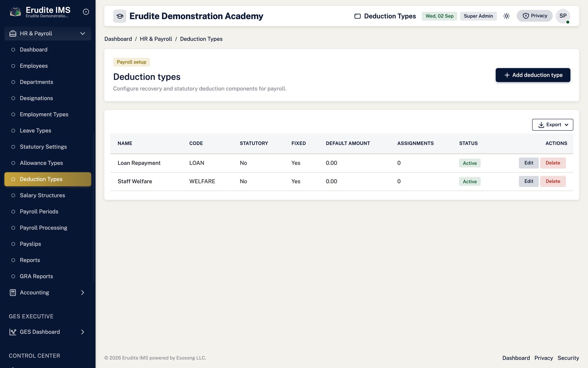This screenshot has width=588, height=368.
Task: Open the Privacy shield button
Action: [x=534, y=16]
